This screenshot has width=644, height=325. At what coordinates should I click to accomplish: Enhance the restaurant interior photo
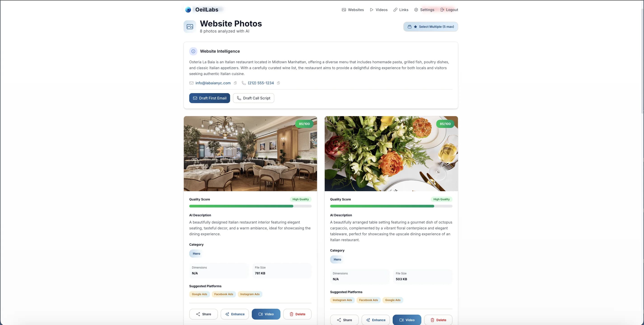pyautogui.click(x=235, y=314)
